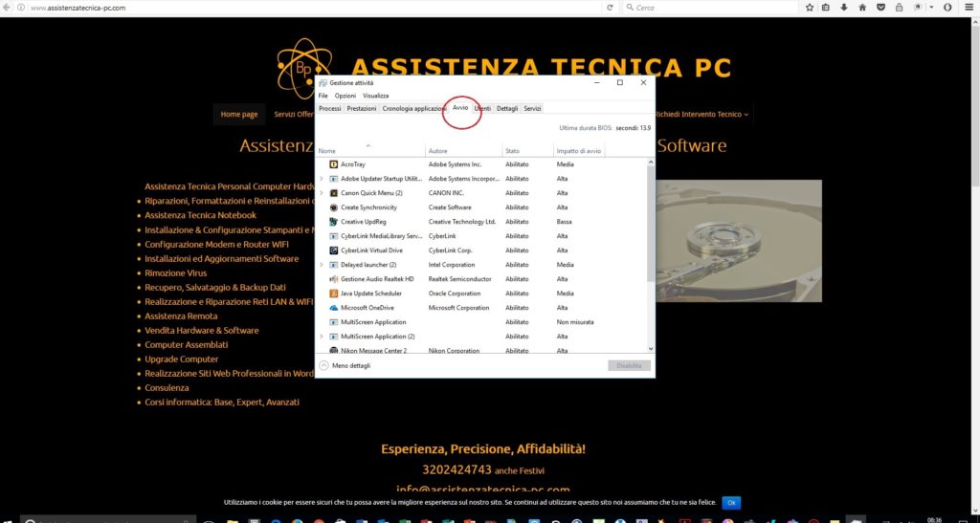Reload the page with the refresh icon
This screenshot has width=980, height=523.
coord(610,8)
